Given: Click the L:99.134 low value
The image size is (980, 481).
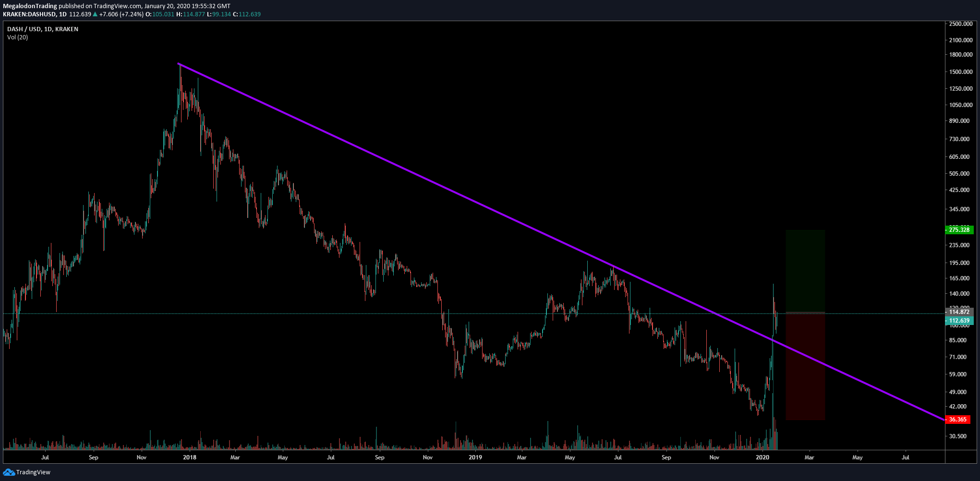Looking at the screenshot, I should 219,14.
